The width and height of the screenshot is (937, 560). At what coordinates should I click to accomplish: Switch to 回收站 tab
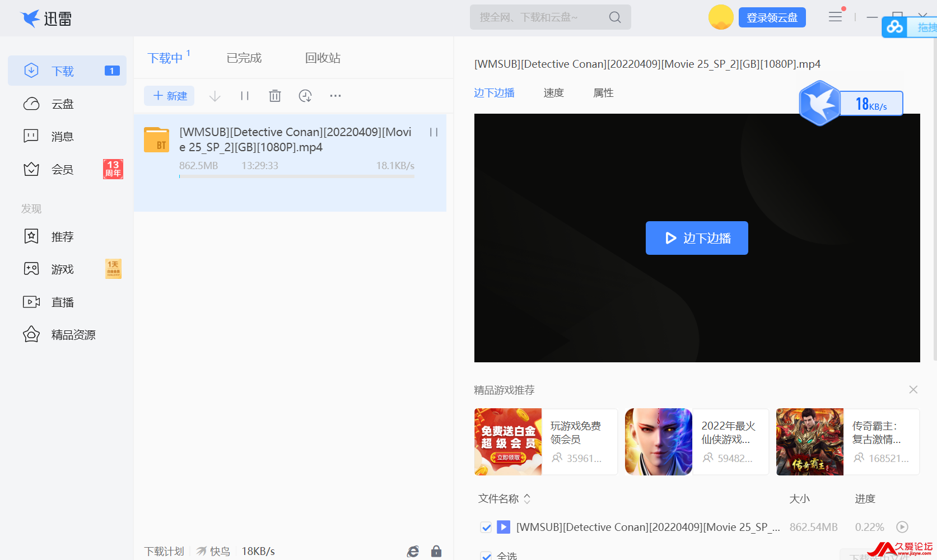[323, 58]
